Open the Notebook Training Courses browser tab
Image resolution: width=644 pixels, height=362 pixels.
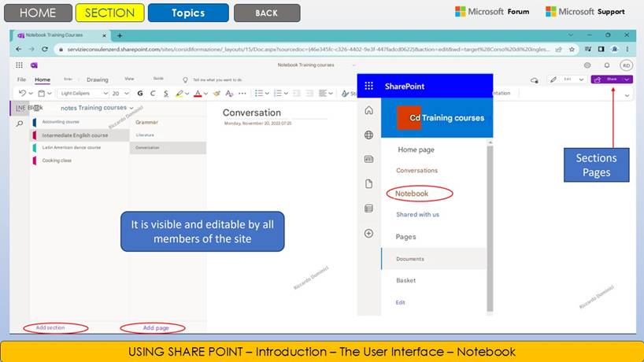pyautogui.click(x=61, y=35)
